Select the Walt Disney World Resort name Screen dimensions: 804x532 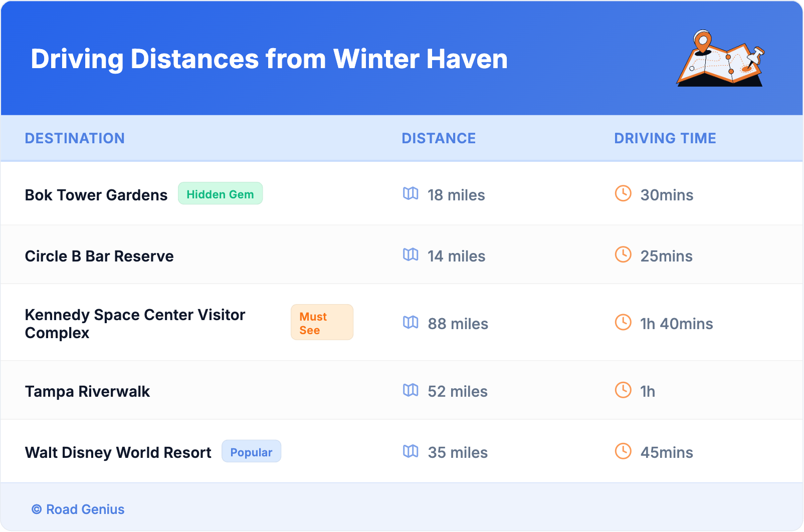[x=118, y=452]
